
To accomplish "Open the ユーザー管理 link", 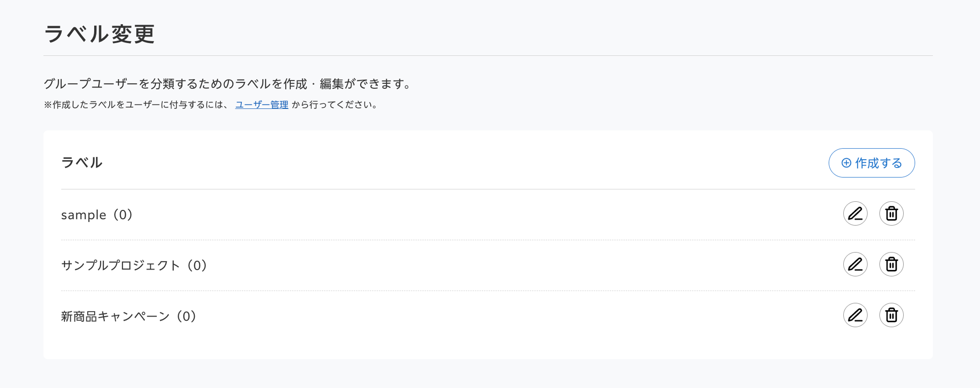I will pyautogui.click(x=261, y=105).
